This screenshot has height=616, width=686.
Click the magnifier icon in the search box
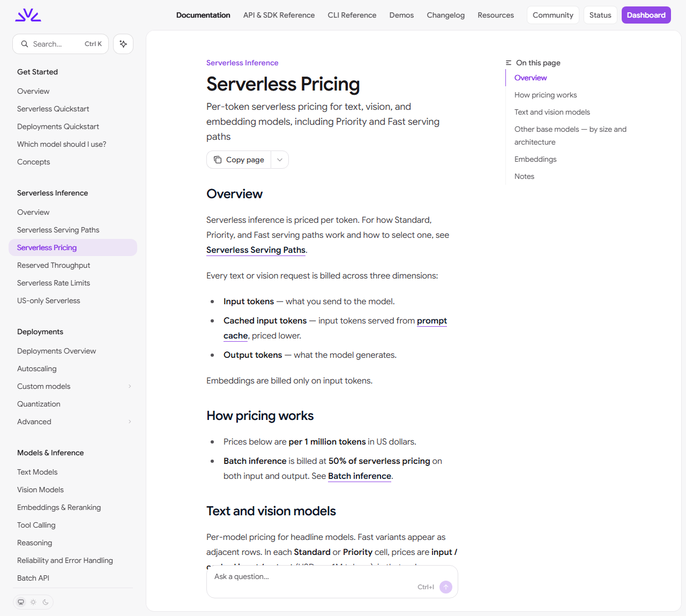(x=25, y=44)
